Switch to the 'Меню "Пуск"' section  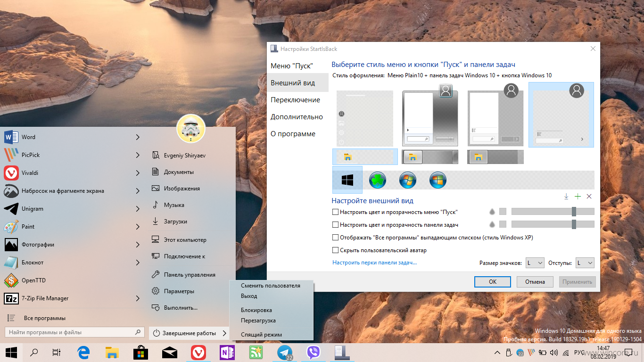(x=298, y=66)
